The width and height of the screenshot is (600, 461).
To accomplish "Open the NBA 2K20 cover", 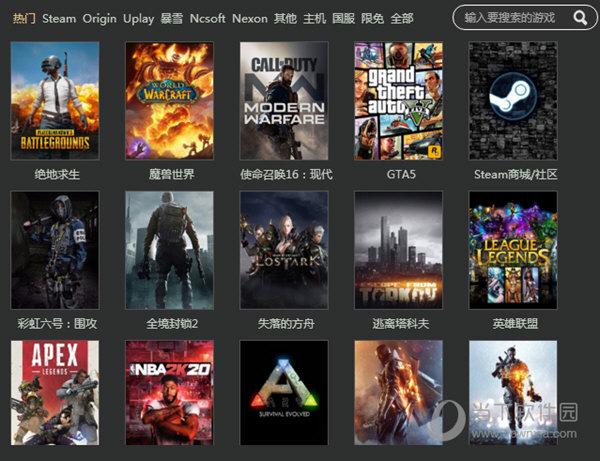I will pyautogui.click(x=170, y=393).
